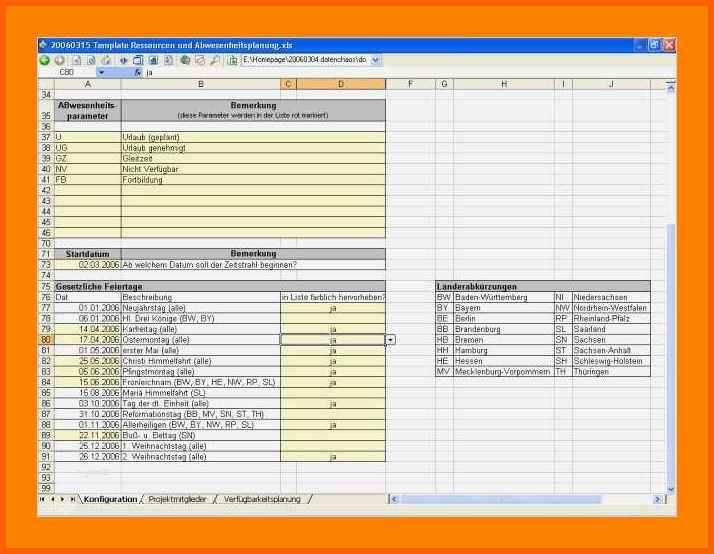Click the toolbar icon directly left of the address box

click(233, 60)
